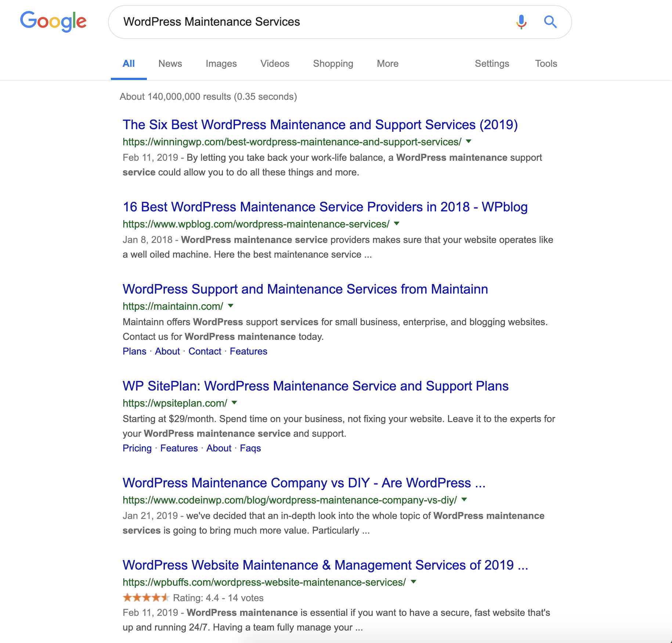The height and width of the screenshot is (643, 672).
Task: Open the More search menu
Action: 387,63
